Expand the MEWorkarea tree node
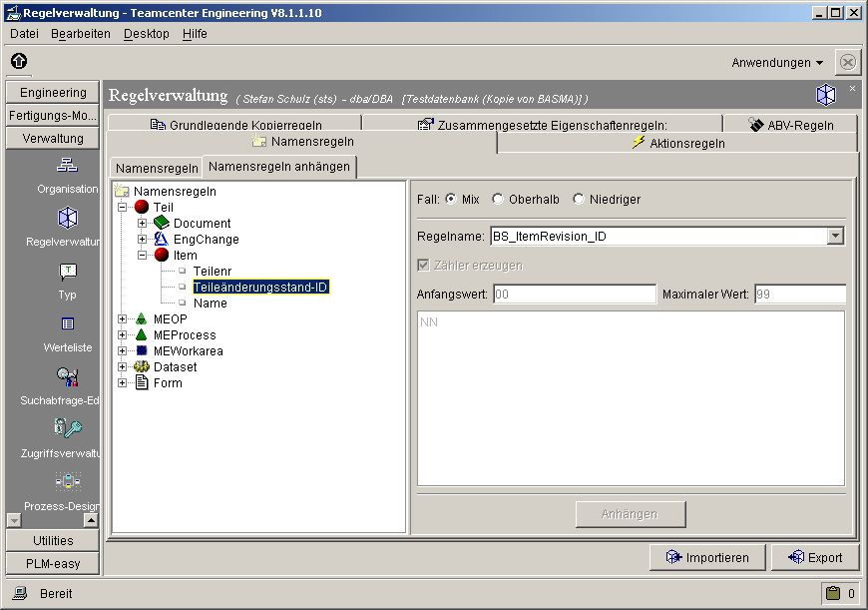Image resolution: width=868 pixels, height=610 pixels. [122, 350]
